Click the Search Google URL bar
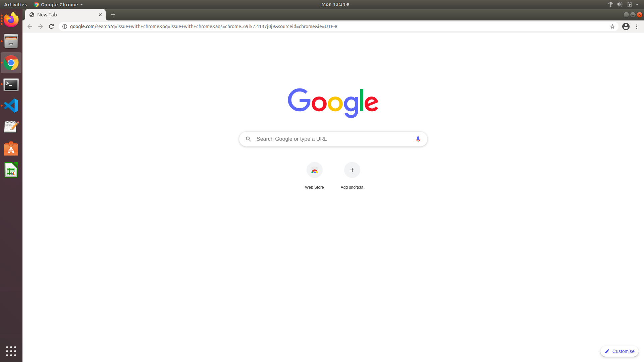 pyautogui.click(x=333, y=139)
